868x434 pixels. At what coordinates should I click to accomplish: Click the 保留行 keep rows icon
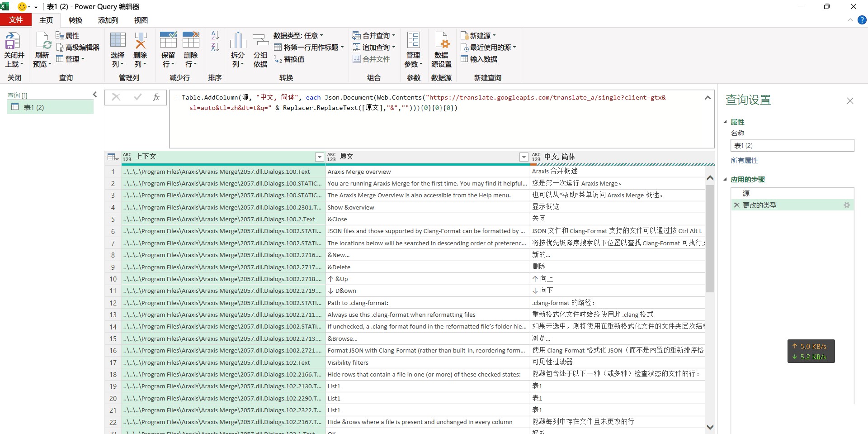click(168, 40)
